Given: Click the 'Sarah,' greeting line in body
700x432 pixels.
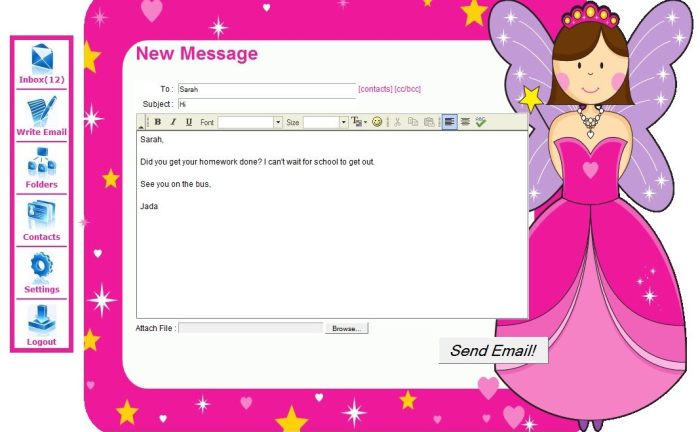Looking at the screenshot, I should pos(152,140).
